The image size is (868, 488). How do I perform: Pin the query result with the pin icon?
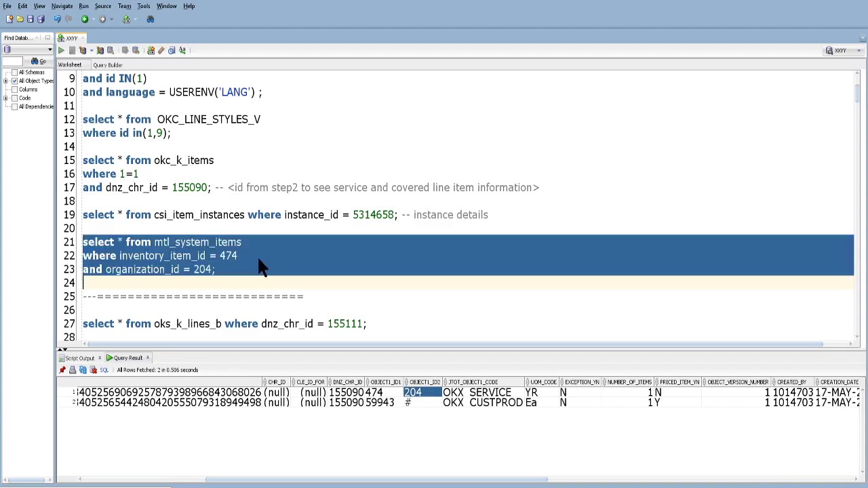[62, 370]
